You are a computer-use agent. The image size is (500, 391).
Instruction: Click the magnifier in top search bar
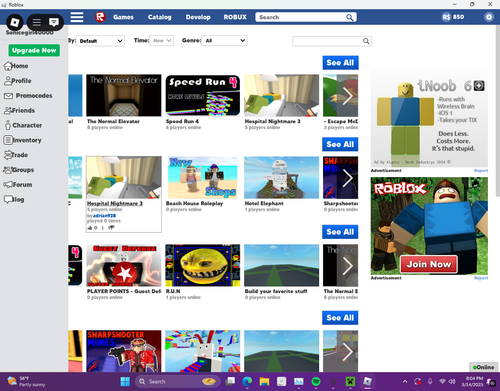tap(349, 17)
